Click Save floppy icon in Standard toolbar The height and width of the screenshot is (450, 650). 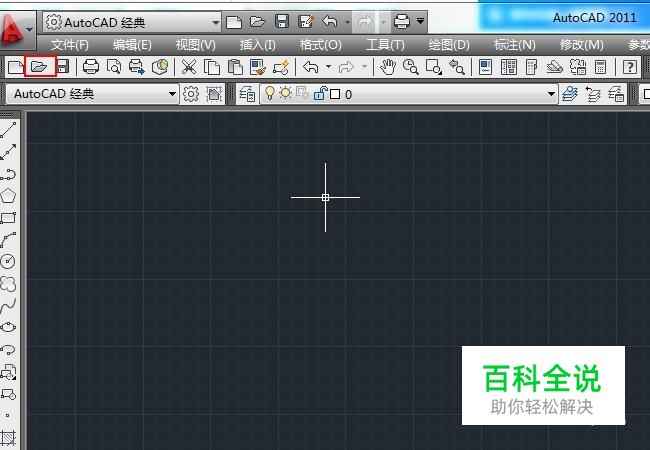pos(63,67)
